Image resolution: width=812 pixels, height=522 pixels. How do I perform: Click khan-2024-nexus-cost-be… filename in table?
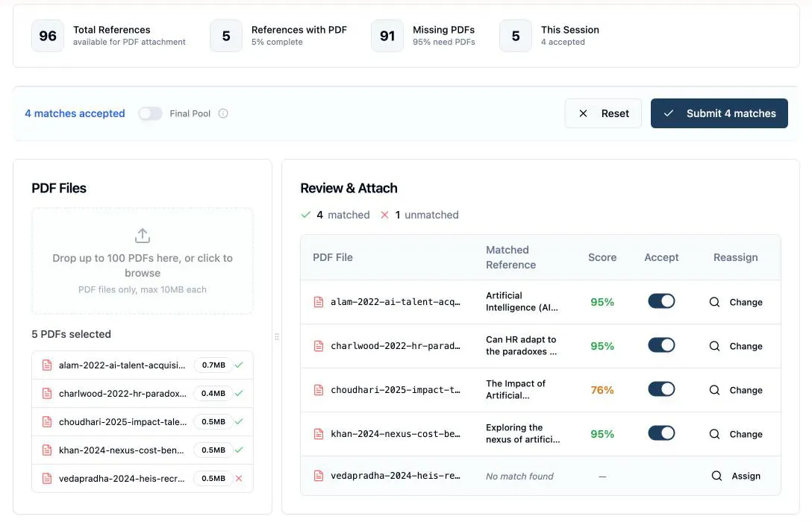396,434
